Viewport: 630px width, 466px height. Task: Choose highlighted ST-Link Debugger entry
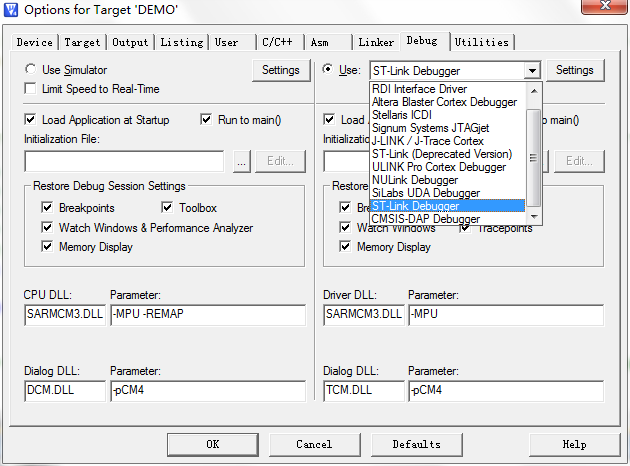(x=447, y=206)
